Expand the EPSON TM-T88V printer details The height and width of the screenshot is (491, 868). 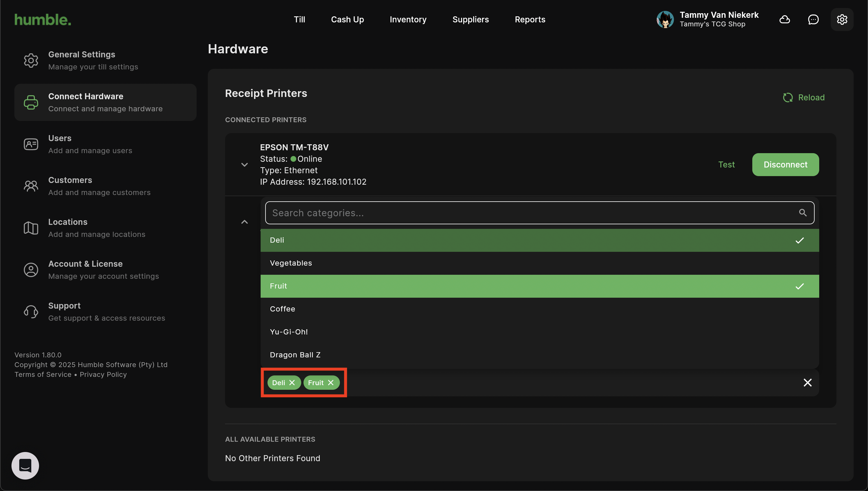pyautogui.click(x=245, y=165)
